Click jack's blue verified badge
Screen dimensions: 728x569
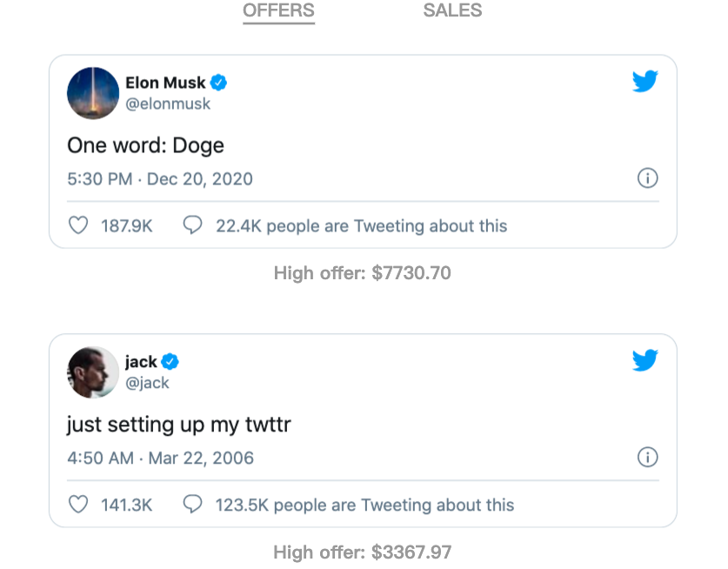click(x=170, y=361)
